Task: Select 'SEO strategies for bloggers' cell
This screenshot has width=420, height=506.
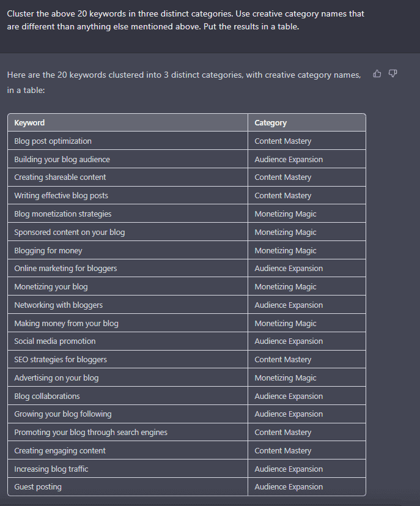Action: [x=128, y=359]
